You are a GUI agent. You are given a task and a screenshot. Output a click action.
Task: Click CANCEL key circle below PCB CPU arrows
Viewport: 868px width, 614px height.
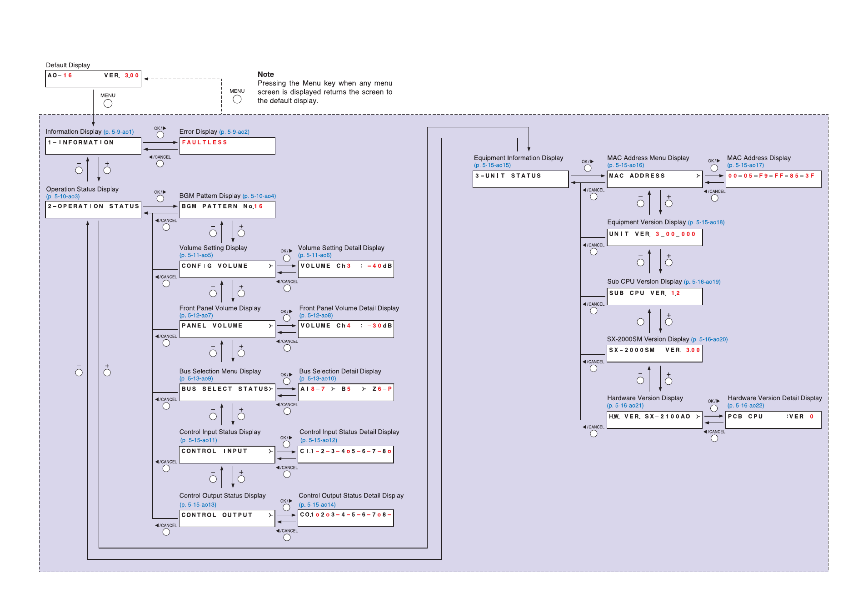715,438
